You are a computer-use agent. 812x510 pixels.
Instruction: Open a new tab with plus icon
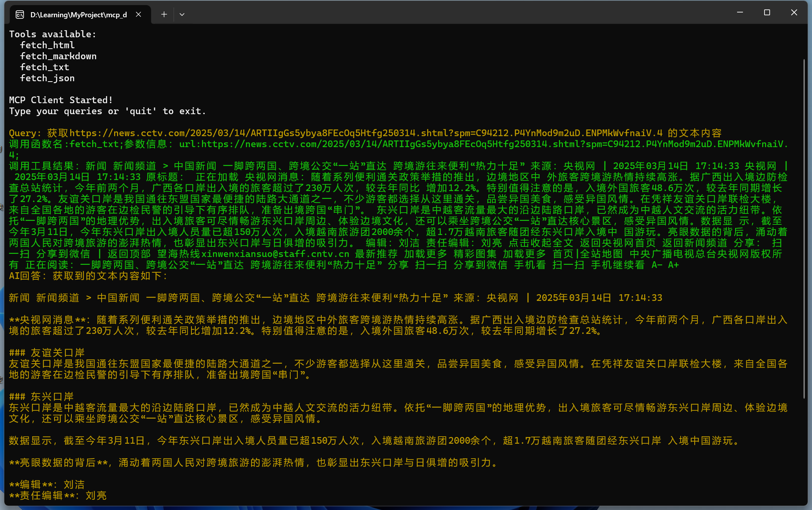coord(164,15)
